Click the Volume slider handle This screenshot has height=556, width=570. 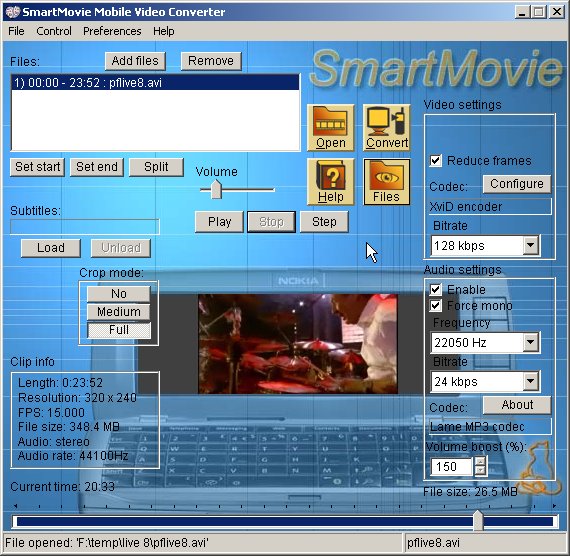tap(216, 189)
